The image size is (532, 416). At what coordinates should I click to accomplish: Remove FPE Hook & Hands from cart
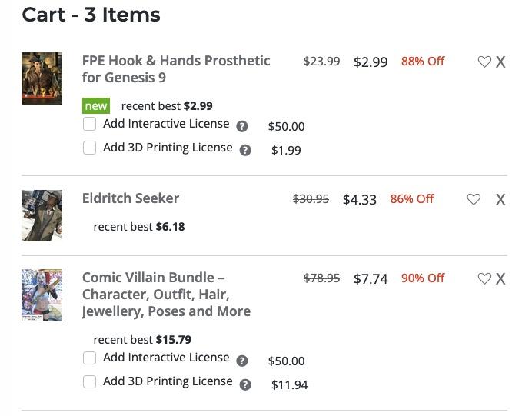coord(500,62)
